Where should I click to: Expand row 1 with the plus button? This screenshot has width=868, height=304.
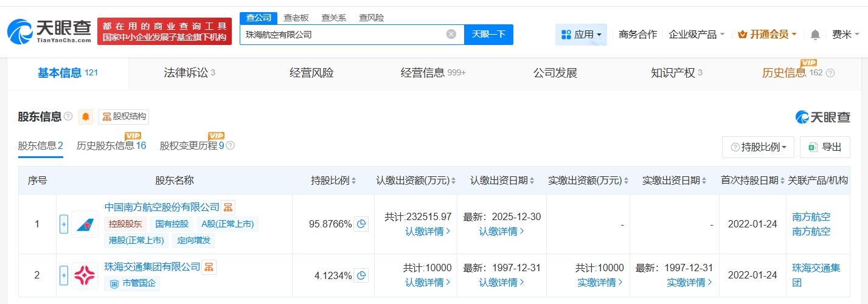[64, 224]
